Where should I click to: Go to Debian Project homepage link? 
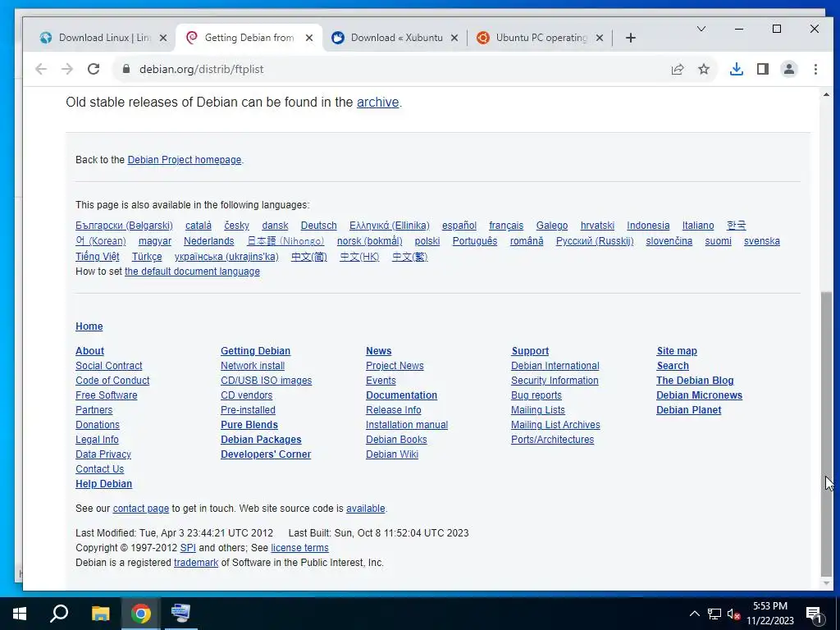(185, 160)
